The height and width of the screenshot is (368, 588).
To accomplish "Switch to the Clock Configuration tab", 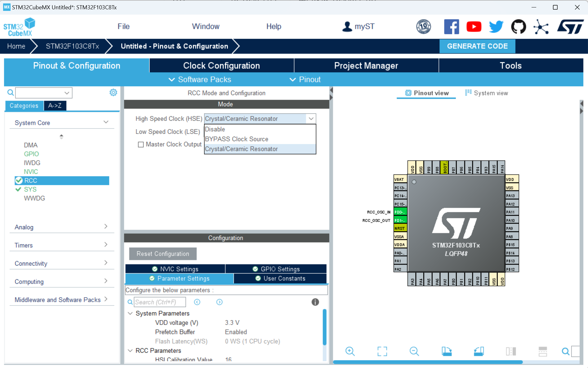I will [222, 66].
